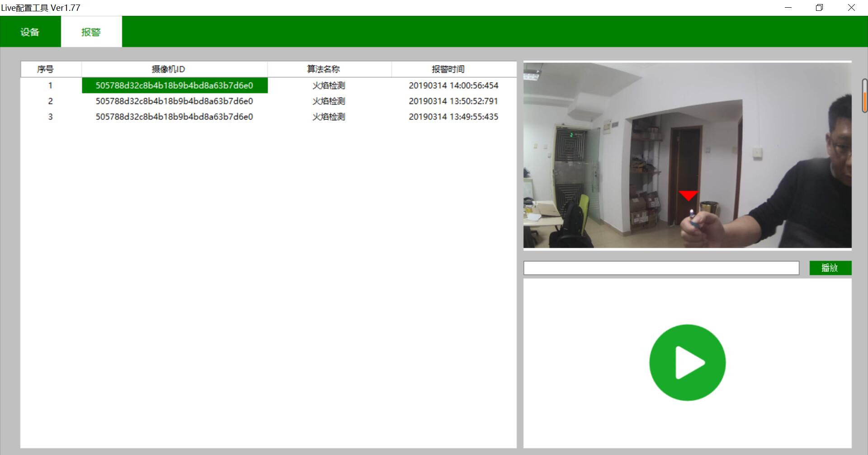This screenshot has width=868, height=455.
Task: Close the Live配置工具 window
Action: point(851,8)
